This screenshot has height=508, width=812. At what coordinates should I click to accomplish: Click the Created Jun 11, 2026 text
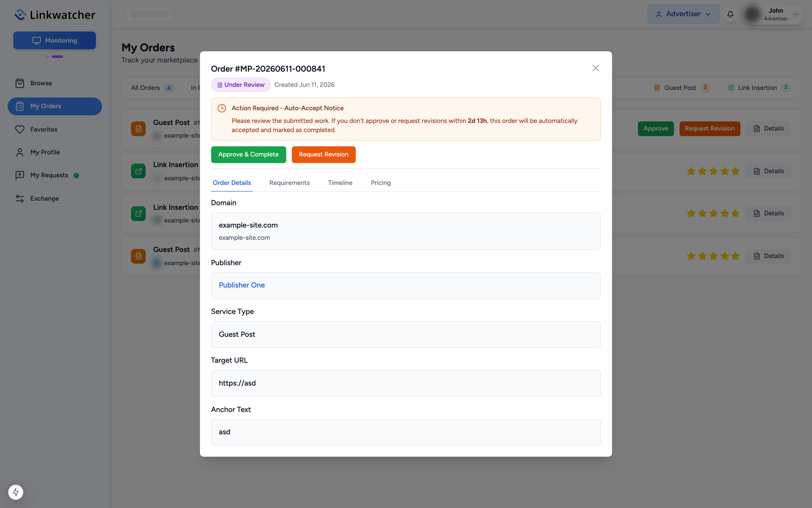pos(304,85)
